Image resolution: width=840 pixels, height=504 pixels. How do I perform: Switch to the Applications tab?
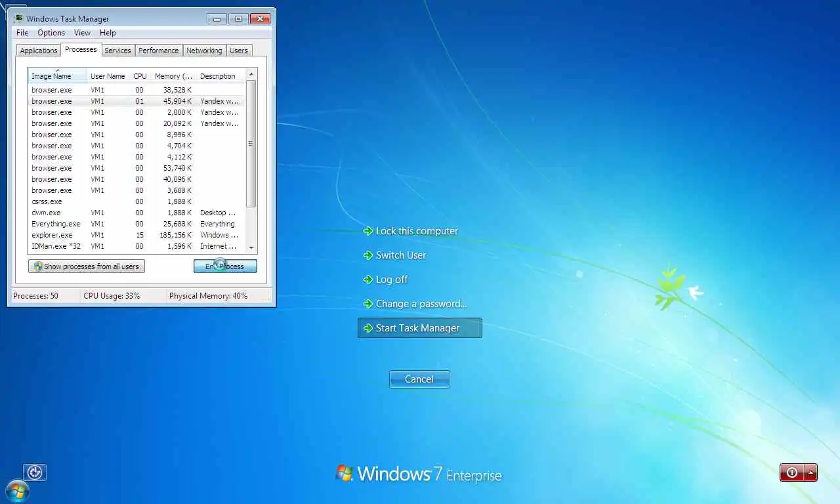click(x=39, y=51)
